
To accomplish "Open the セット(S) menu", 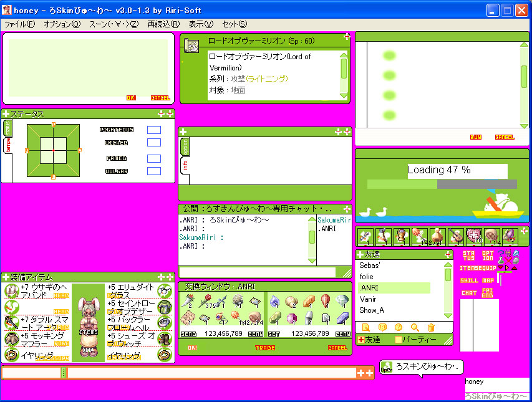I will (235, 24).
